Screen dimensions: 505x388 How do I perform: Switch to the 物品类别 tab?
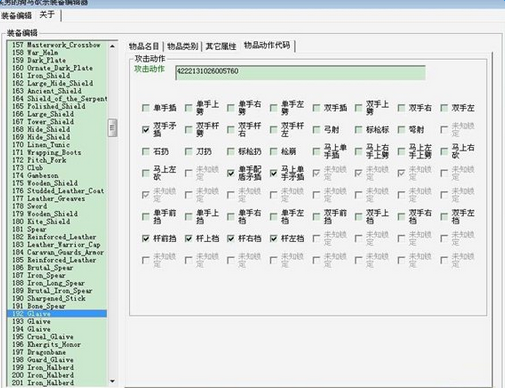(x=183, y=46)
